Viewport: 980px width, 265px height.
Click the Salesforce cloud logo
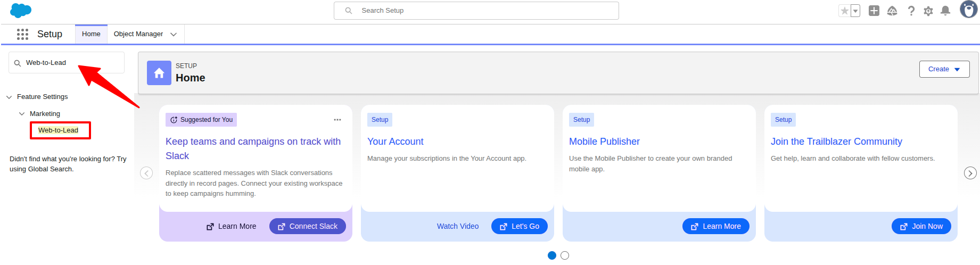click(21, 11)
